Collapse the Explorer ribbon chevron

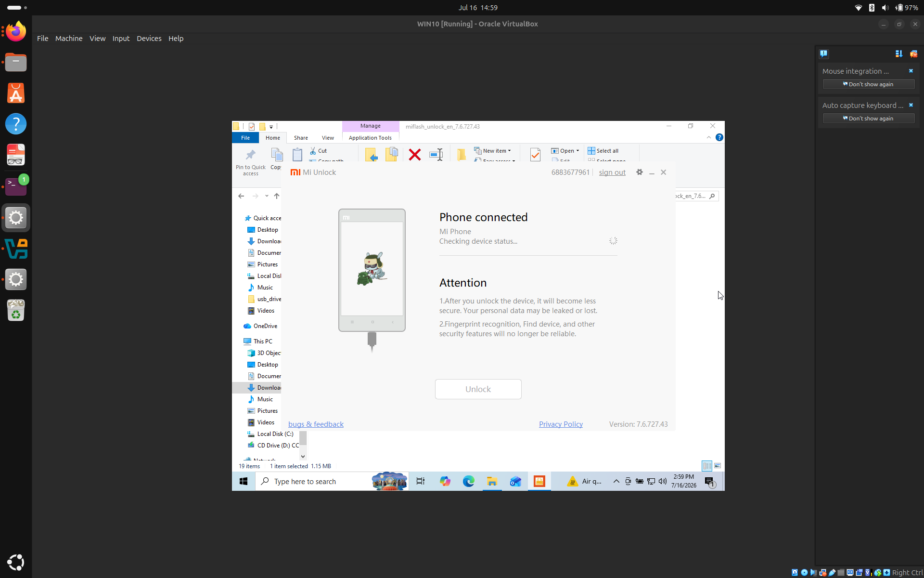point(709,137)
